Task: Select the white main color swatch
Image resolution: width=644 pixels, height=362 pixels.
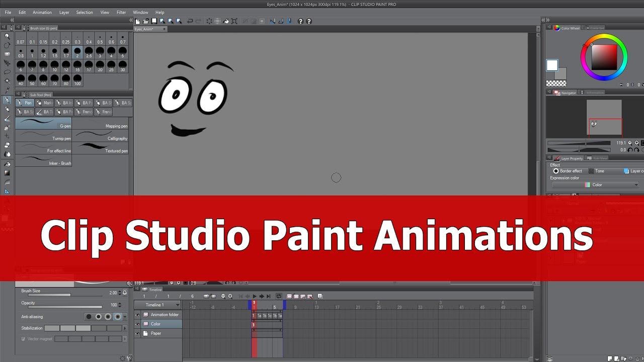Action: [552, 65]
